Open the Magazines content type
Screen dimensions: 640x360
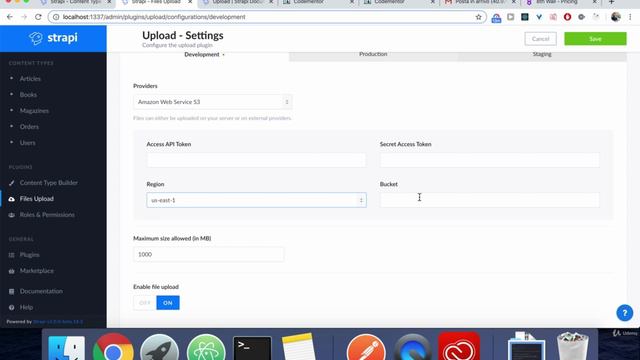pyautogui.click(x=34, y=111)
